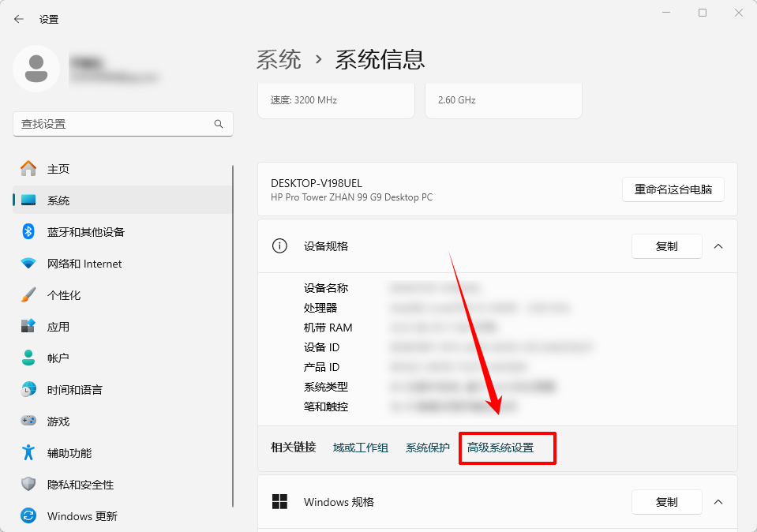Click the DESKTOP-V198UEL computer name

tap(317, 183)
